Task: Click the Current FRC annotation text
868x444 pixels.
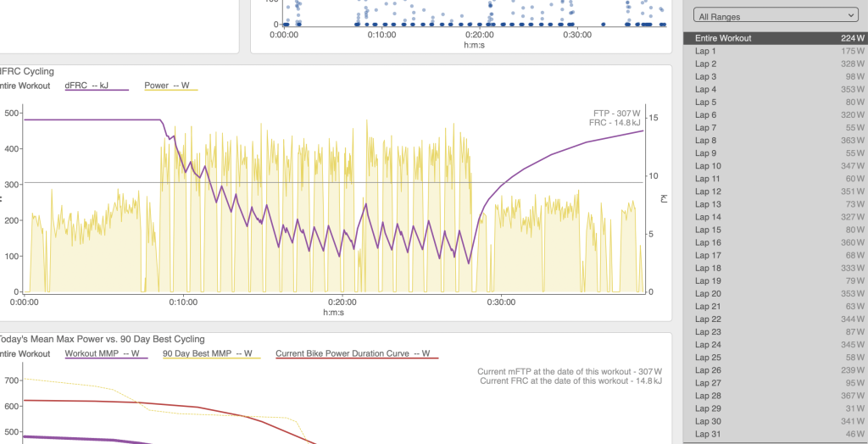Action: pyautogui.click(x=571, y=381)
